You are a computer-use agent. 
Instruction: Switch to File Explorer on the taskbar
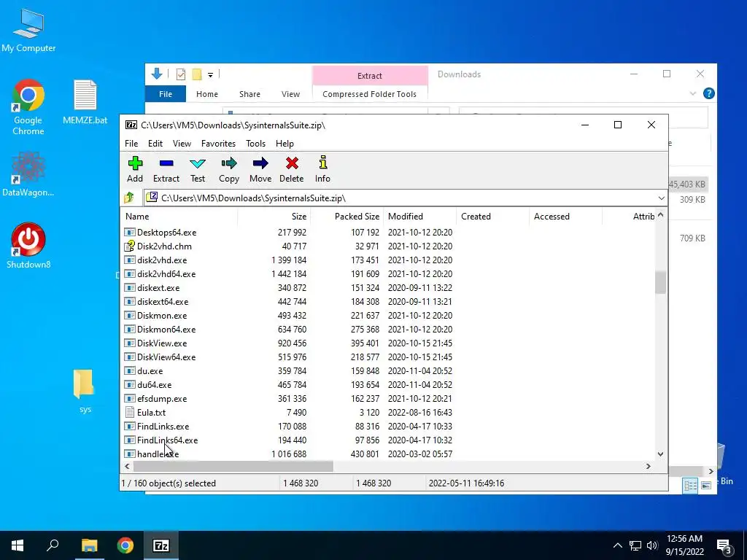click(89, 545)
